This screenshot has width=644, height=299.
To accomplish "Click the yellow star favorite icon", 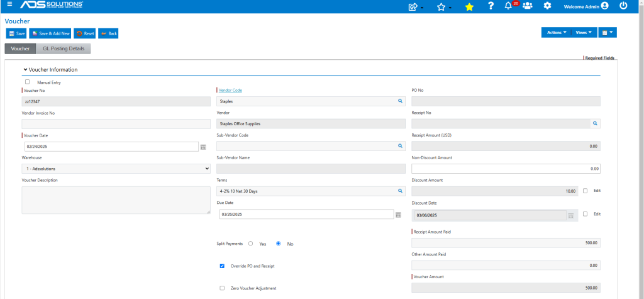I will [x=469, y=6].
